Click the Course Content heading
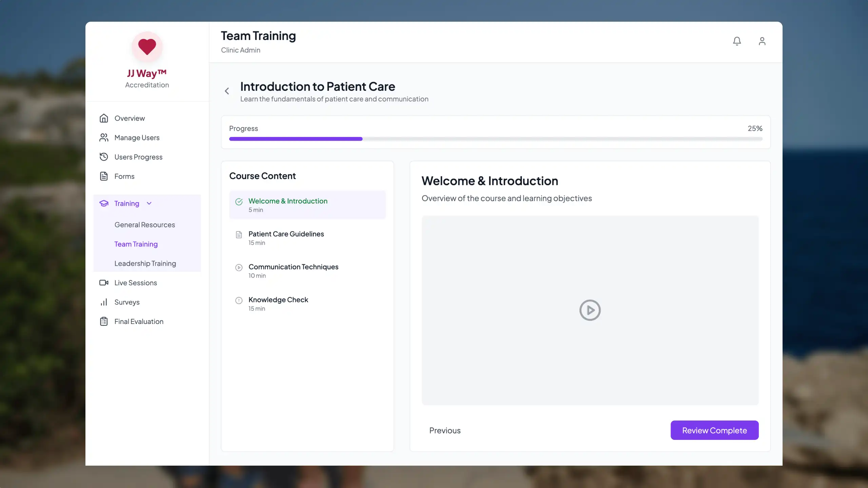The width and height of the screenshot is (868, 488). [x=262, y=176]
